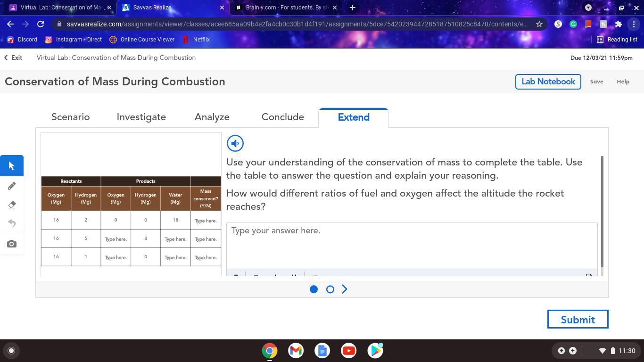The image size is (644, 362).
Task: Fill Mass conserved cell in first row
Action: [206, 221]
